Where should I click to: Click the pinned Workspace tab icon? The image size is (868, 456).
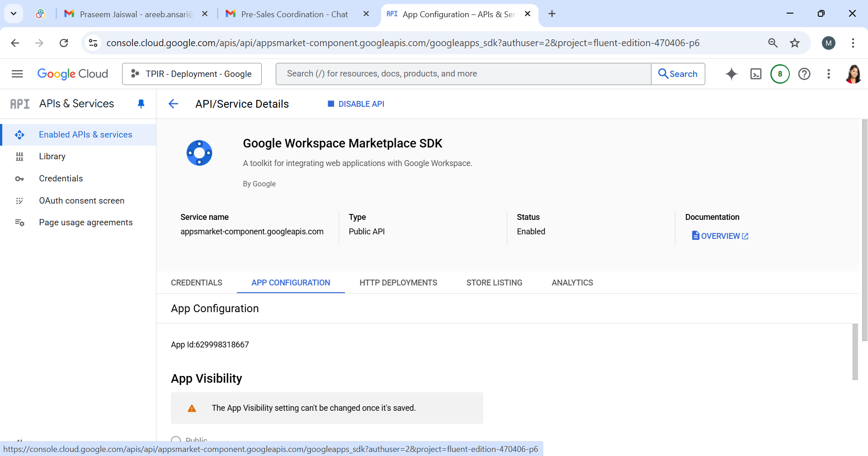[x=41, y=14]
